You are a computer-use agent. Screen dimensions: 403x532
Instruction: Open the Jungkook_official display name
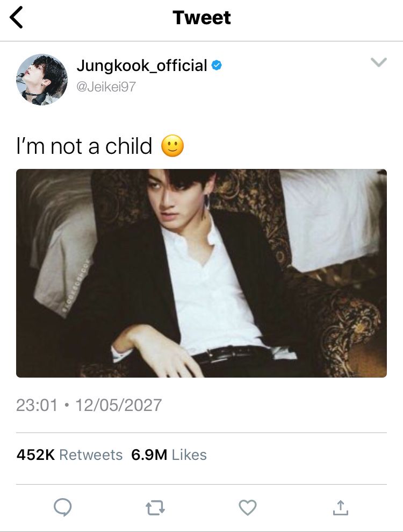pyautogui.click(x=142, y=66)
